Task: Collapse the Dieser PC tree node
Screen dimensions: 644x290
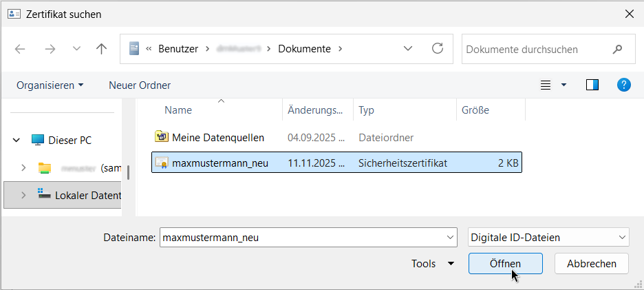Action: 17,141
